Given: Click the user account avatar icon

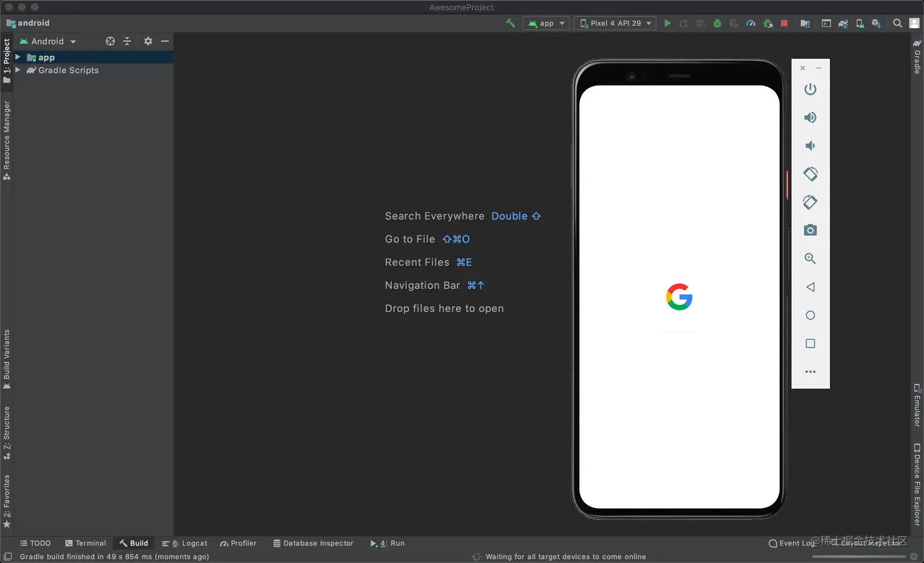Looking at the screenshot, I should point(914,23).
